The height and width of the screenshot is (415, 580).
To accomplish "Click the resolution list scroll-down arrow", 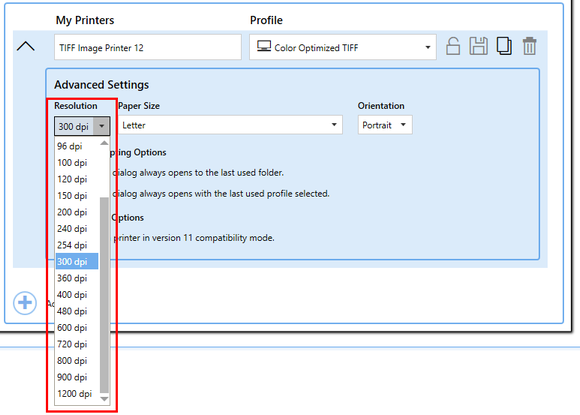I will pyautogui.click(x=104, y=399).
